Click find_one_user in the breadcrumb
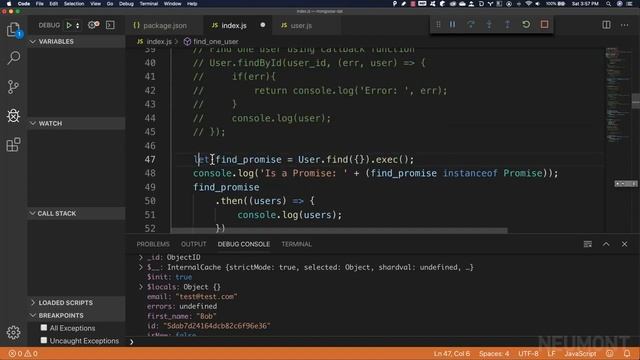Viewport: 640px width, 360px height. 216,42
